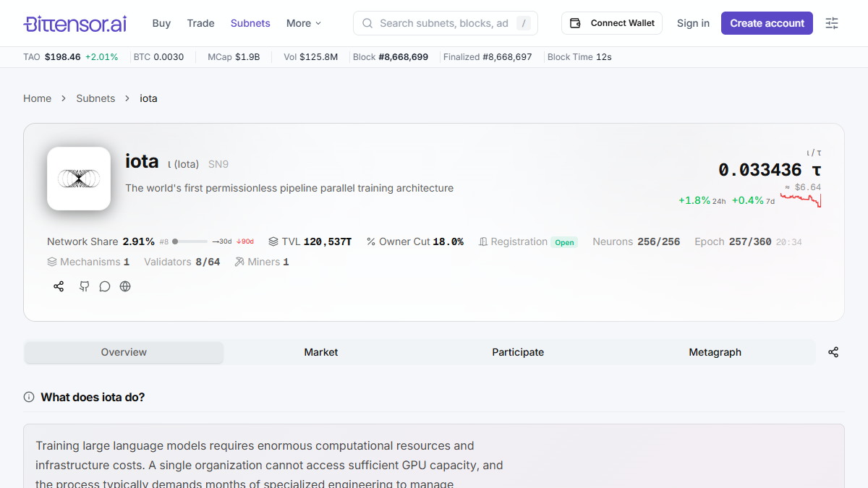Screen dimensions: 868x488
Task: Click Vol $125.8M ticker
Action: click(x=311, y=56)
